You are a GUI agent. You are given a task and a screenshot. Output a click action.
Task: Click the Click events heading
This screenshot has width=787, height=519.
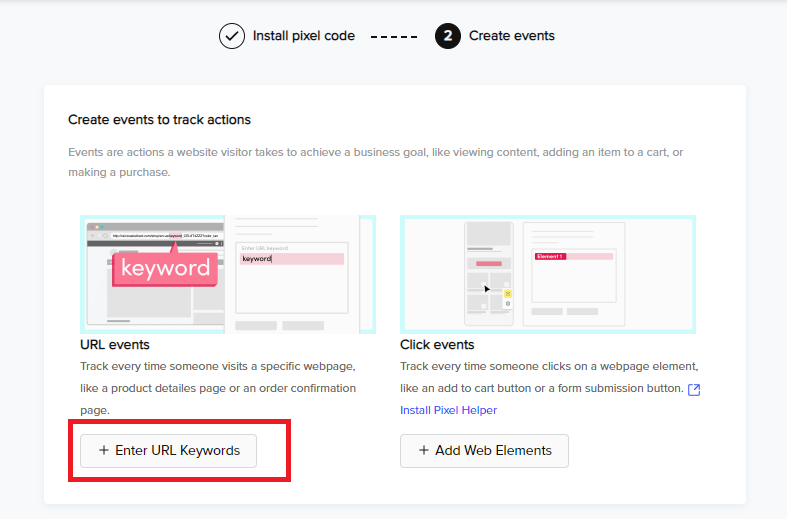click(437, 345)
